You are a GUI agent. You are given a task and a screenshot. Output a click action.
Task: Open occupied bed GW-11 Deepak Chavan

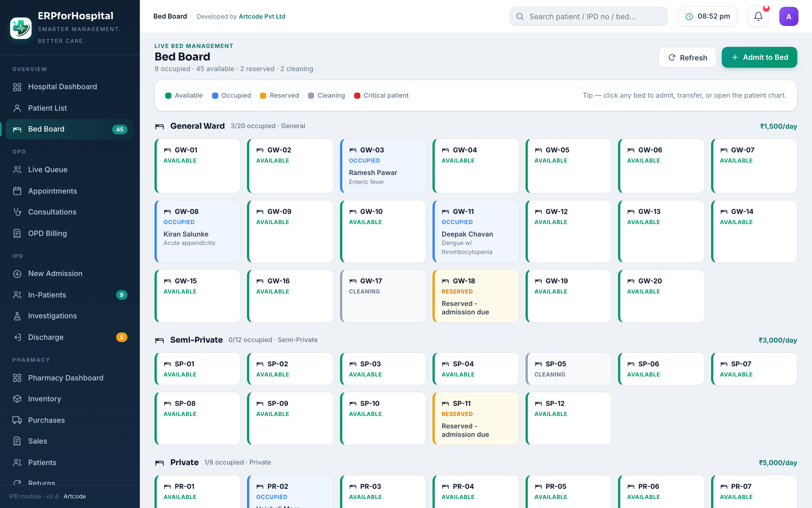pyautogui.click(x=475, y=231)
